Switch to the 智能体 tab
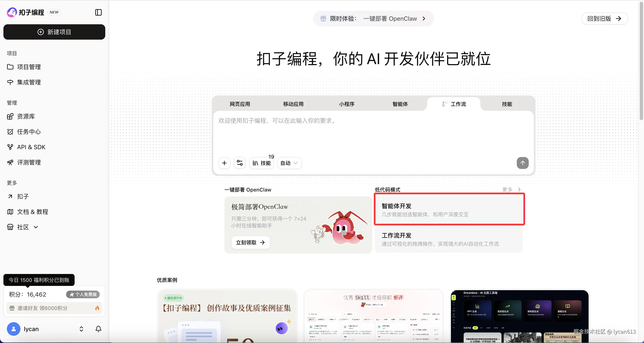The height and width of the screenshot is (343, 644). 400,104
